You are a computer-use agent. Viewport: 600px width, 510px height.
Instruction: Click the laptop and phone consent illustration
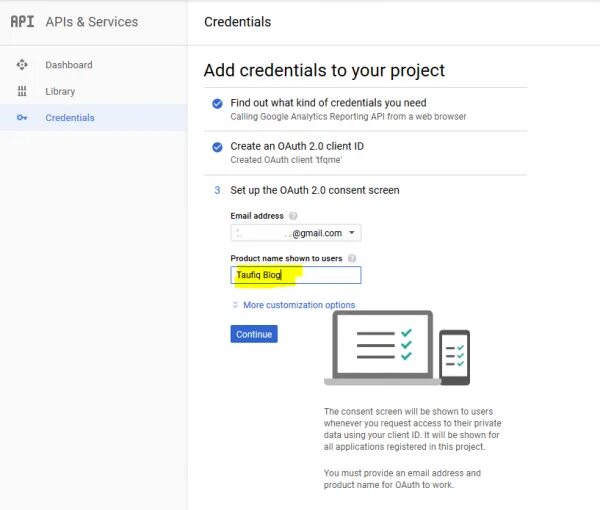tap(397, 348)
